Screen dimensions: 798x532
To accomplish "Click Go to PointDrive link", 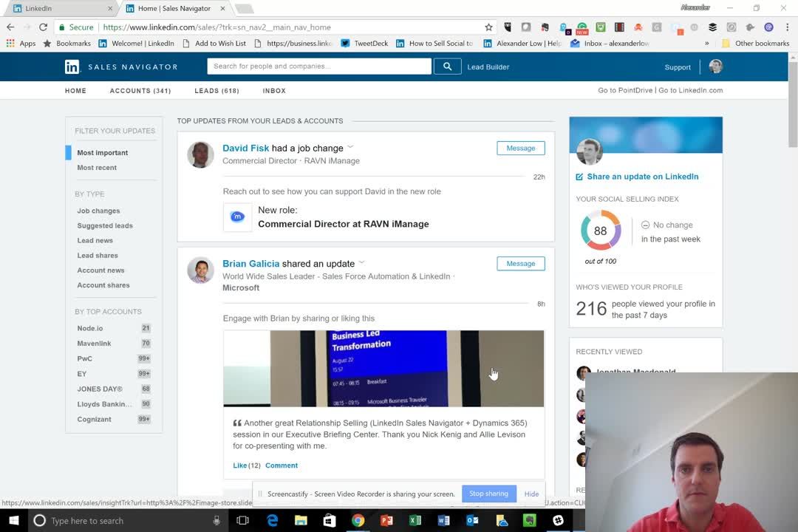I will tap(625, 90).
